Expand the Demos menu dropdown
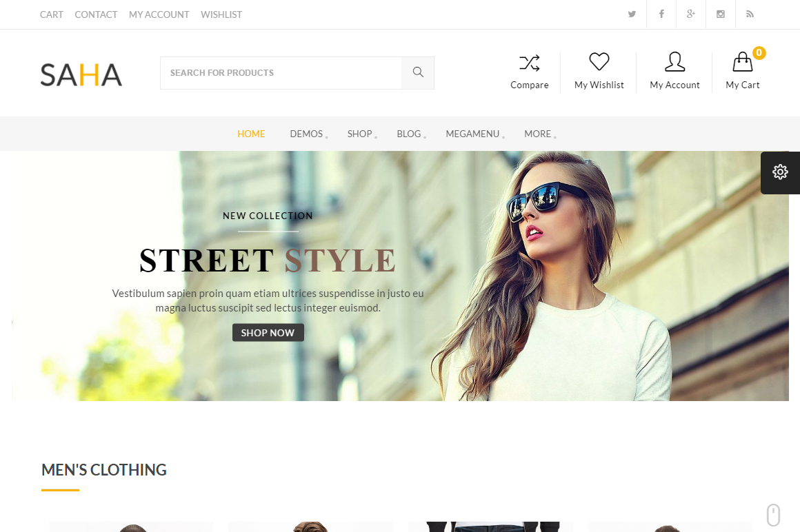 (x=307, y=134)
